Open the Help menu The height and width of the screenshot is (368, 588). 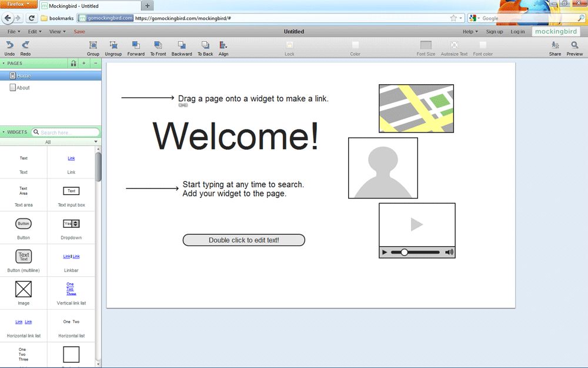pyautogui.click(x=470, y=32)
